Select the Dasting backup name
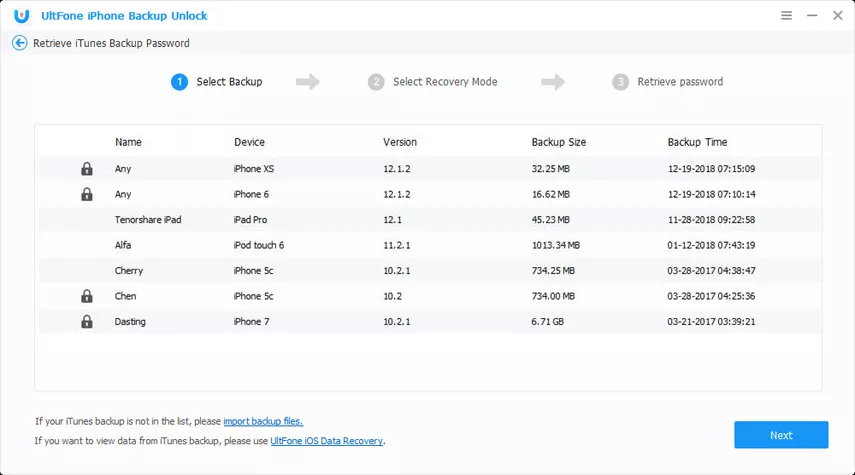The image size is (855, 475). (130, 322)
